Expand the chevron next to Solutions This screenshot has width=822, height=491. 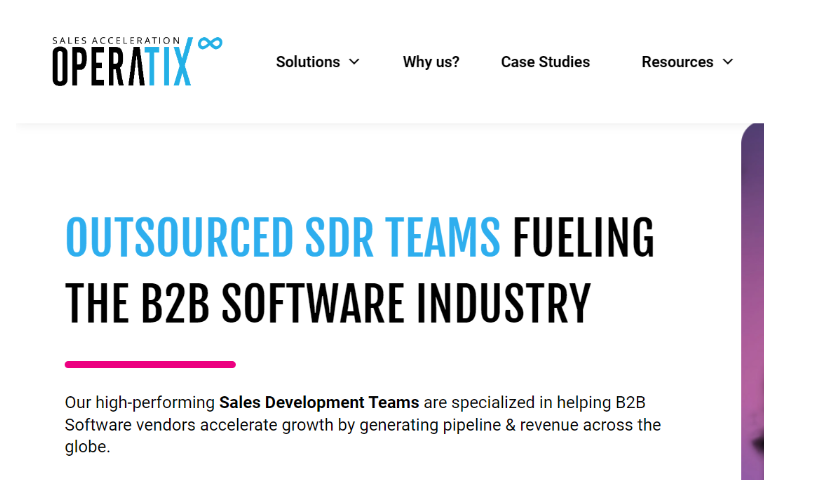354,62
